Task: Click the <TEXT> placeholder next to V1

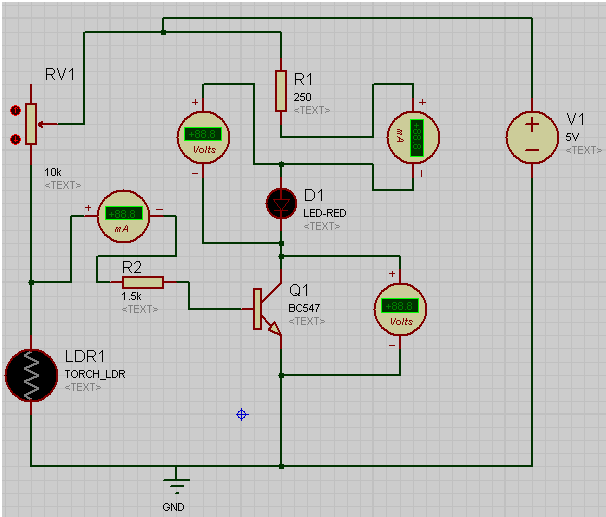Action: [584, 150]
